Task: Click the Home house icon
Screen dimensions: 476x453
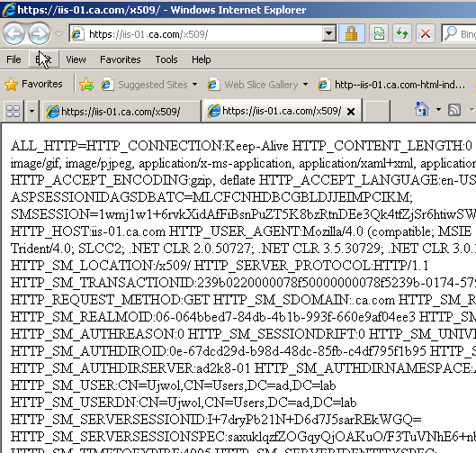Action: click(422, 109)
